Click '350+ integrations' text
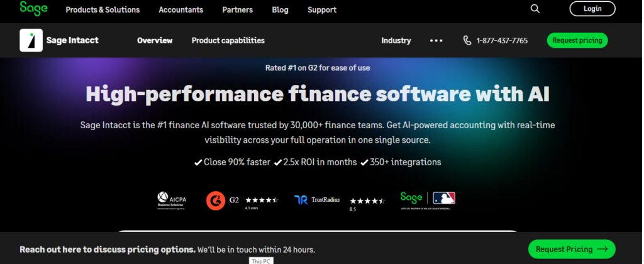 (x=406, y=162)
